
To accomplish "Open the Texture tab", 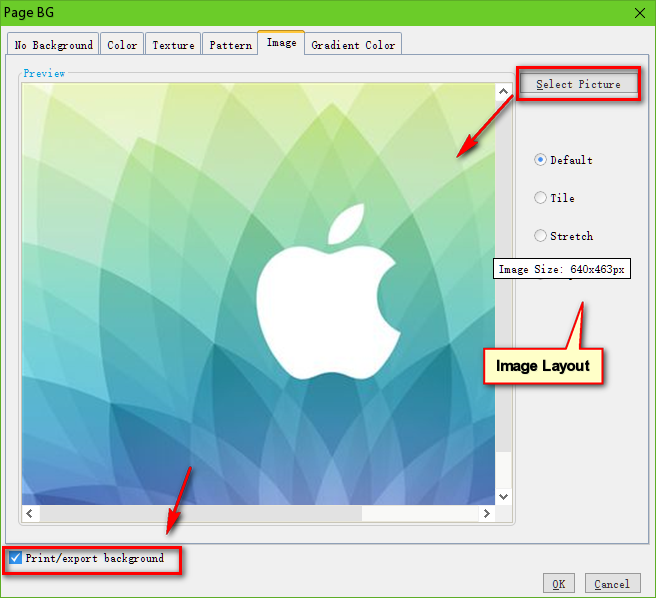I will [173, 44].
